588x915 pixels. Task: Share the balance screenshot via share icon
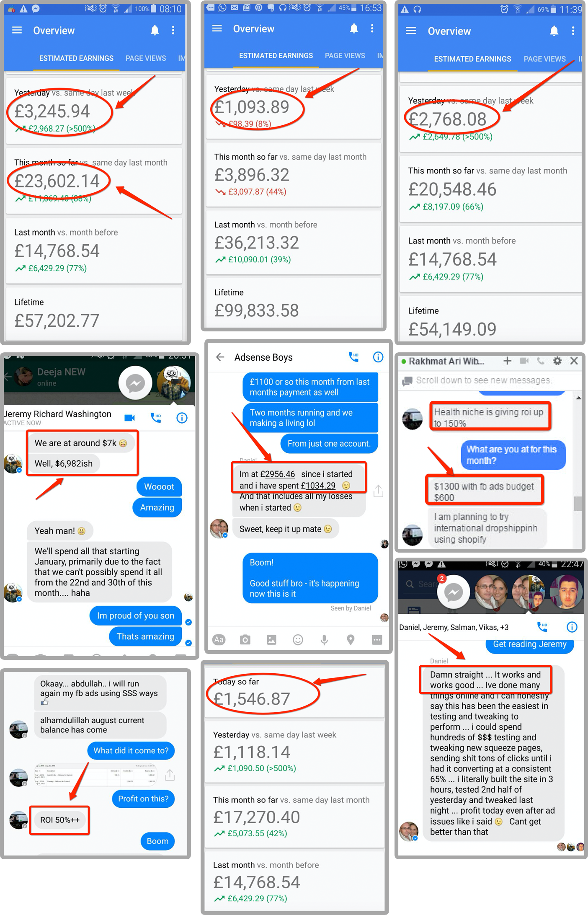tap(170, 775)
